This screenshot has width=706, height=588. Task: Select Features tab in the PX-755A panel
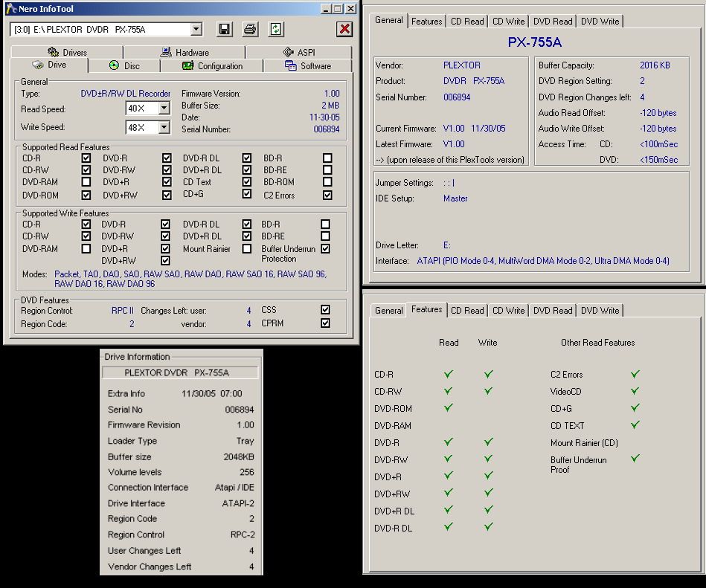coord(427,21)
